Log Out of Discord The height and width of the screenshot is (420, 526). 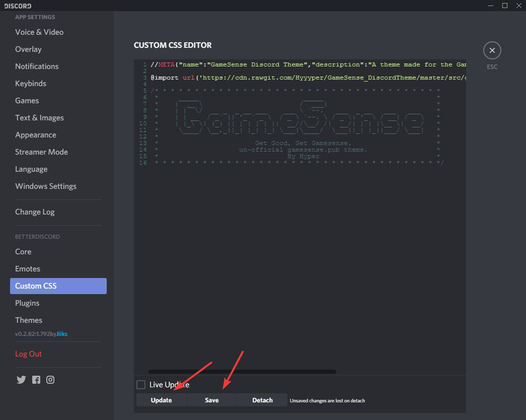click(x=28, y=354)
